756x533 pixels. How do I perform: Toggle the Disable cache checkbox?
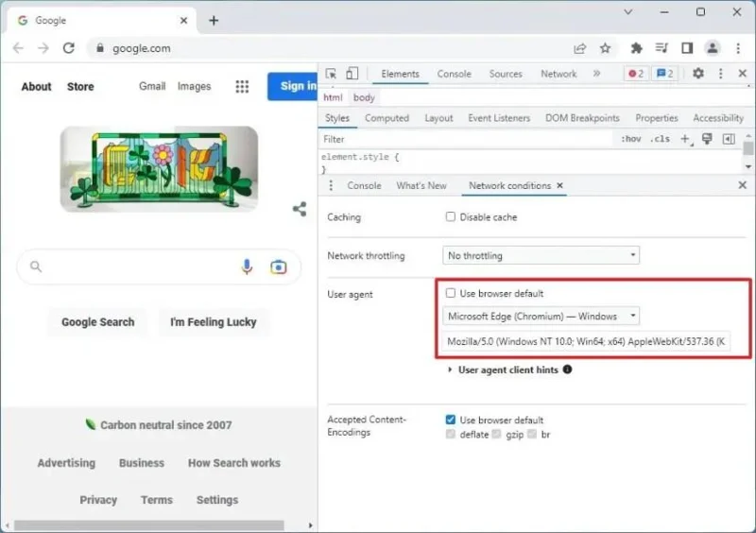click(x=451, y=216)
